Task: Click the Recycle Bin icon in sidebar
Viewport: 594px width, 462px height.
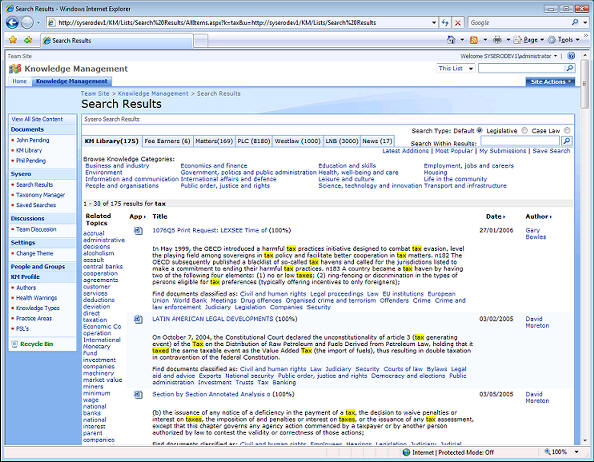Action: click(x=14, y=344)
